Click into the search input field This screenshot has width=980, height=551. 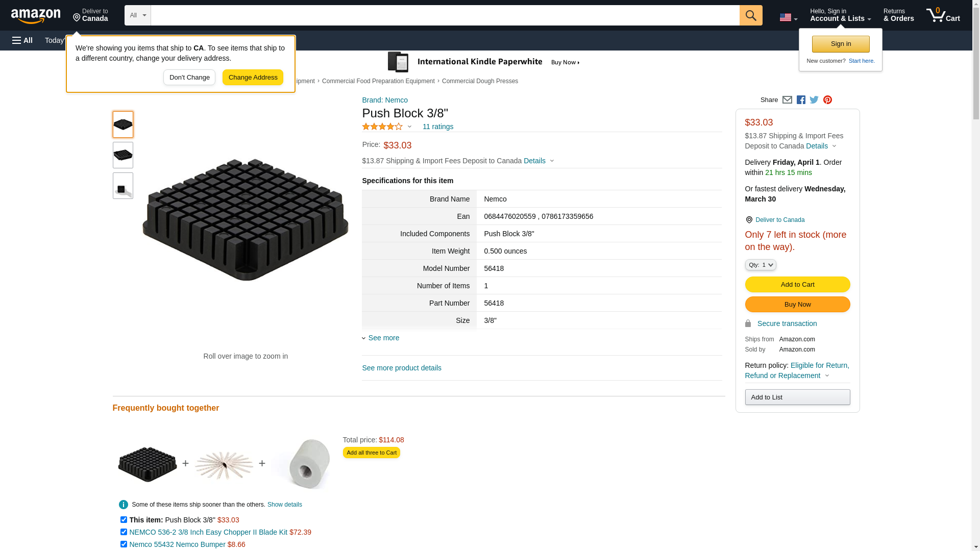(445, 15)
